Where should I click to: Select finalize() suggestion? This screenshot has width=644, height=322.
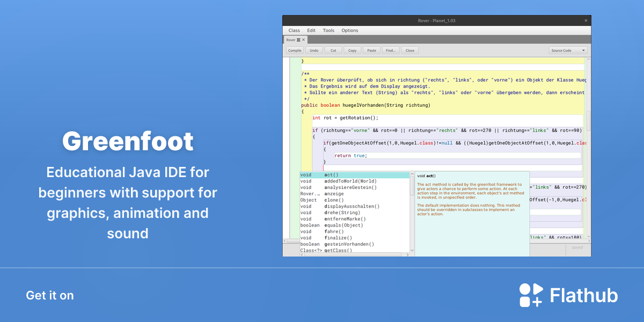point(354,238)
